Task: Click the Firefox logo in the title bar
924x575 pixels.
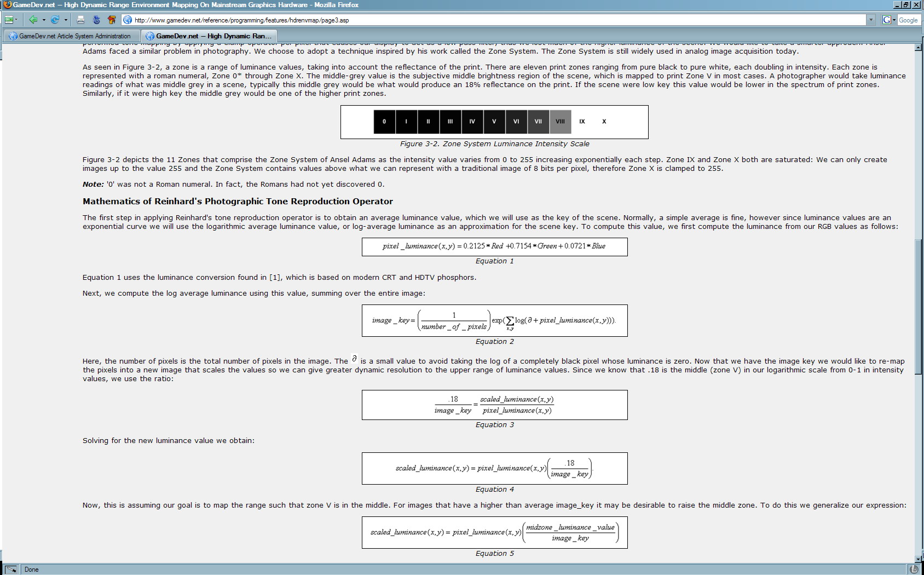Action: [x=7, y=4]
